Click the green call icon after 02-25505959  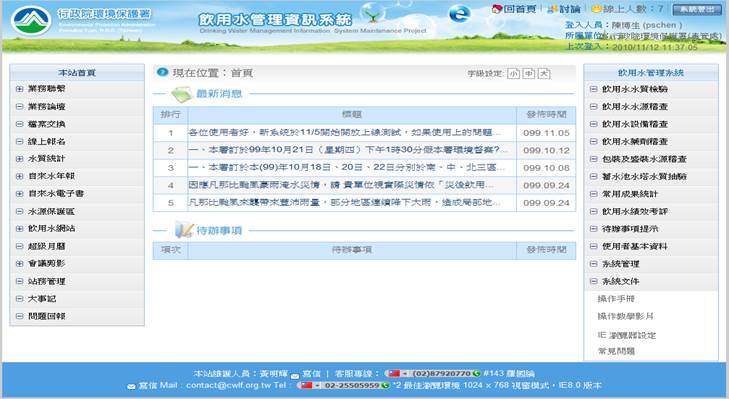[385, 386]
